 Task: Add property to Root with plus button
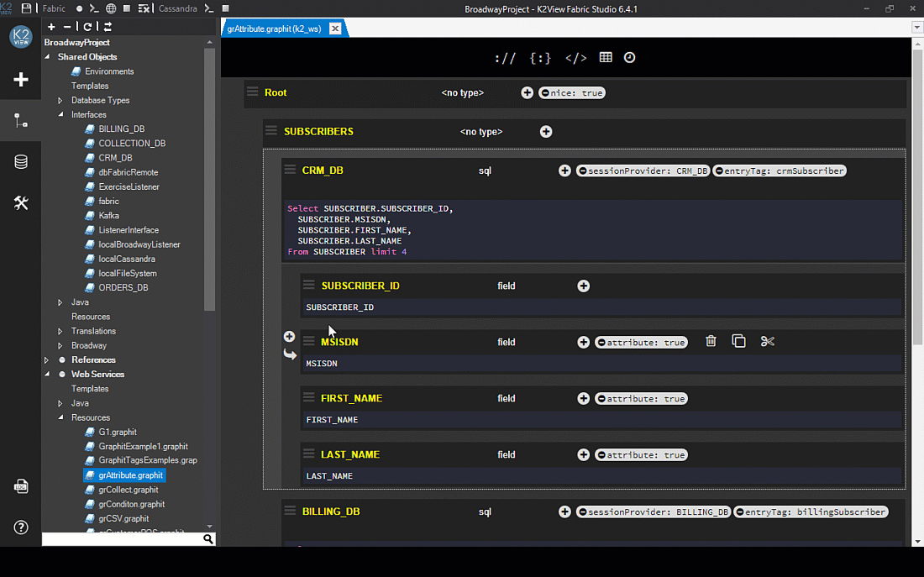click(x=527, y=92)
